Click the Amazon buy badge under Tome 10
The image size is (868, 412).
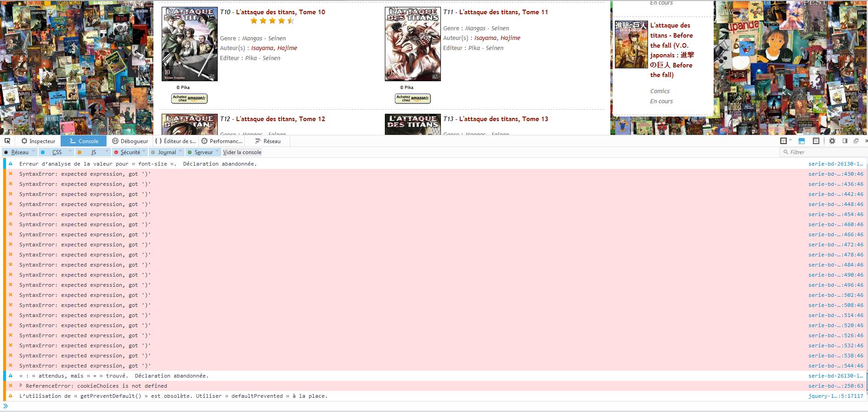(x=189, y=98)
